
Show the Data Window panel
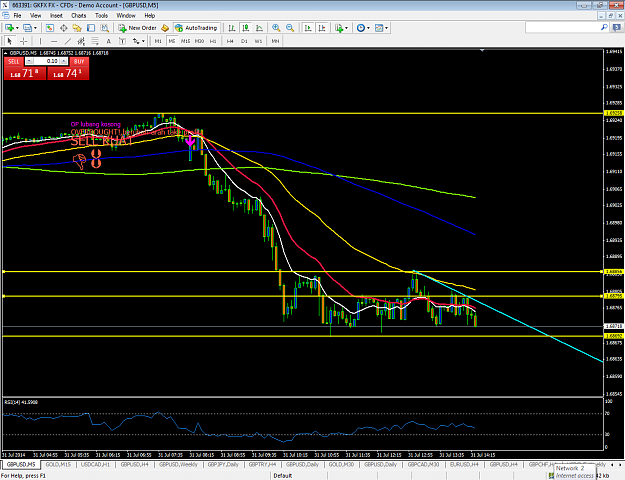pos(63,28)
